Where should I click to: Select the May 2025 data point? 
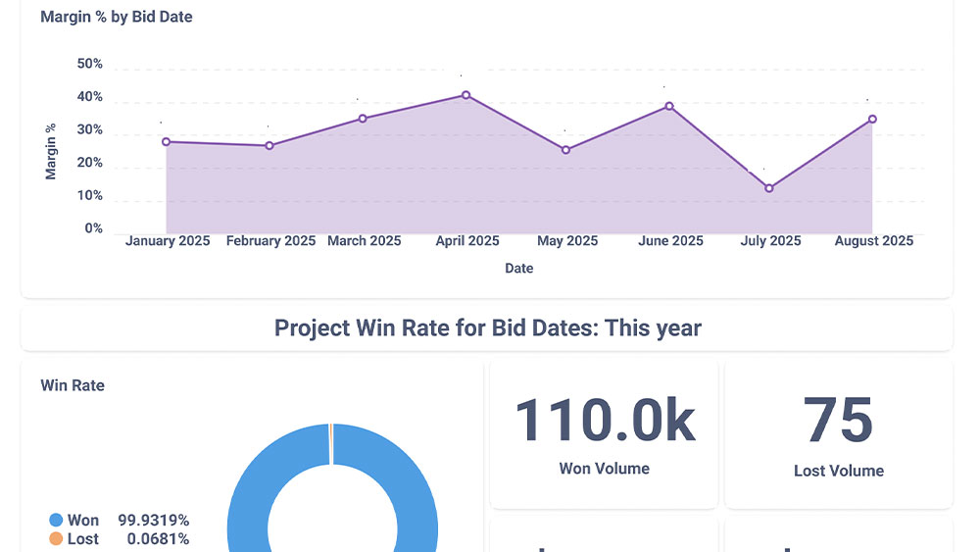click(x=566, y=150)
